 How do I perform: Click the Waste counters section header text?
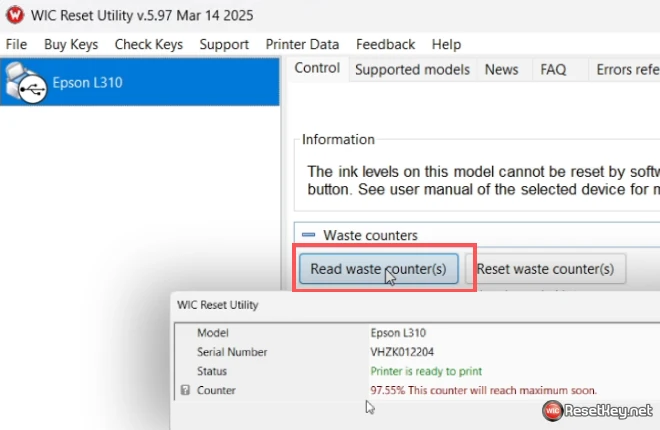(370, 235)
